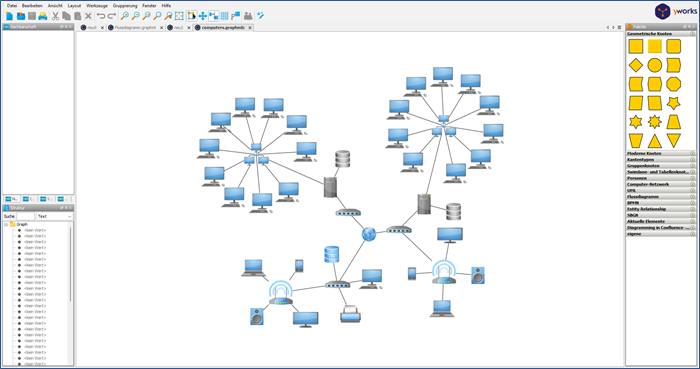This screenshot has width=700, height=369.
Task: Click the Delete X toolbar icon
Action: click(x=88, y=16)
